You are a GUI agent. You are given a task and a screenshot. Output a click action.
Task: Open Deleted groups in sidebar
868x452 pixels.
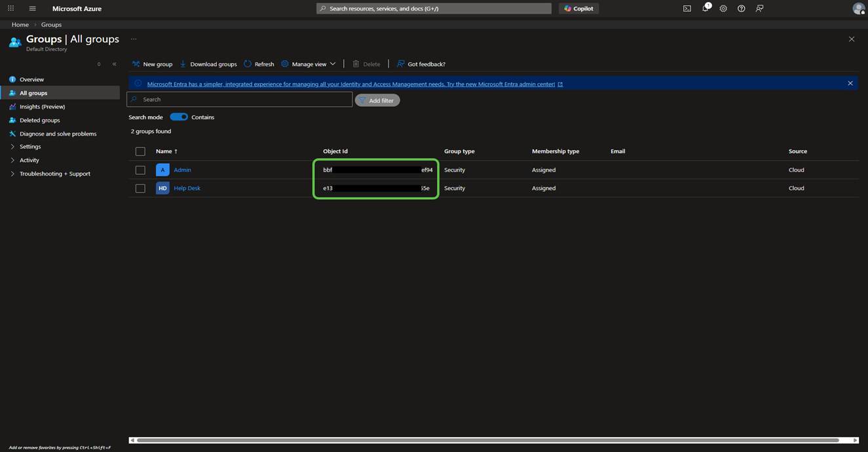point(39,121)
